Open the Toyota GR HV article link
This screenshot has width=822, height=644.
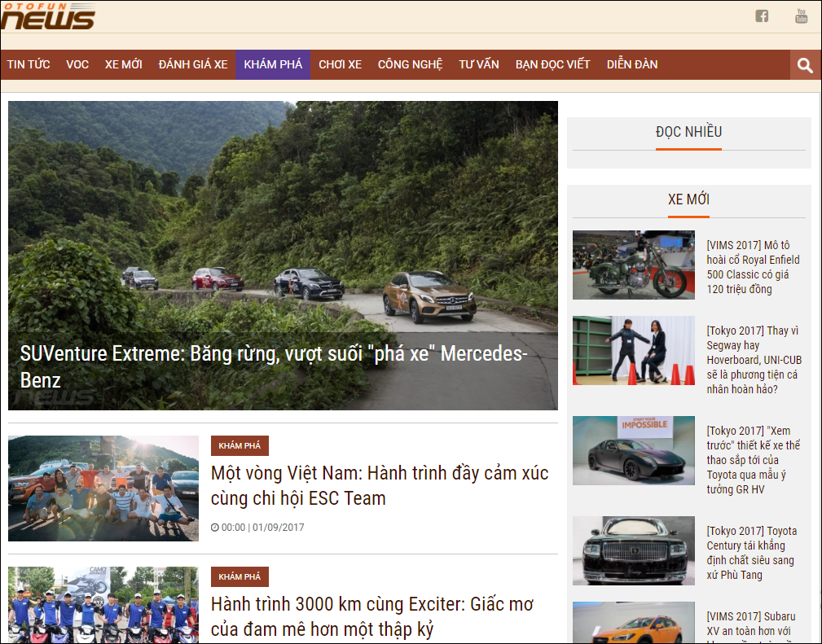point(754,460)
